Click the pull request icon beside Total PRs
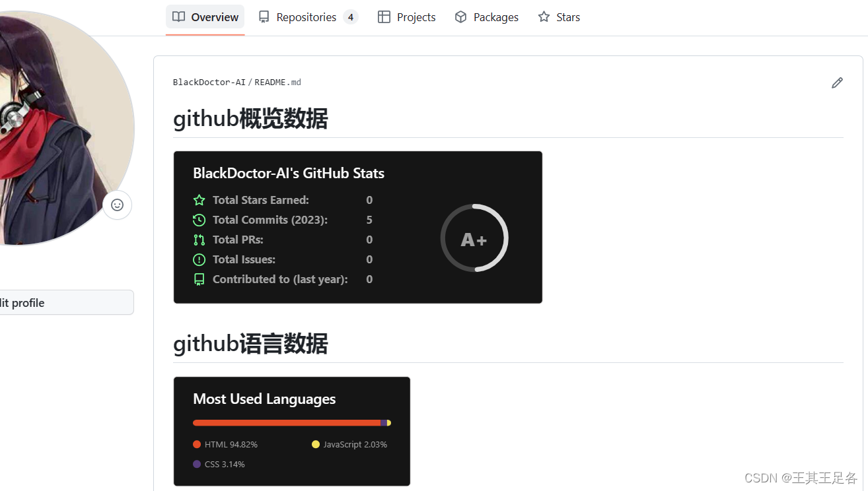This screenshot has height=491, width=868. point(199,239)
